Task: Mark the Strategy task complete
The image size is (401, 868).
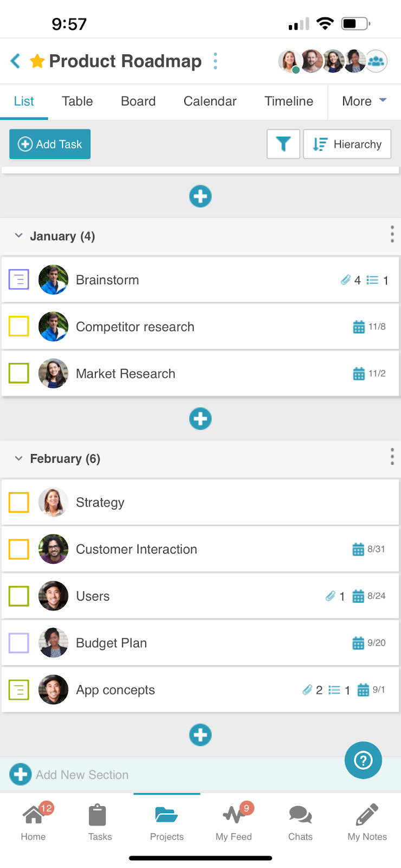Action: [19, 502]
